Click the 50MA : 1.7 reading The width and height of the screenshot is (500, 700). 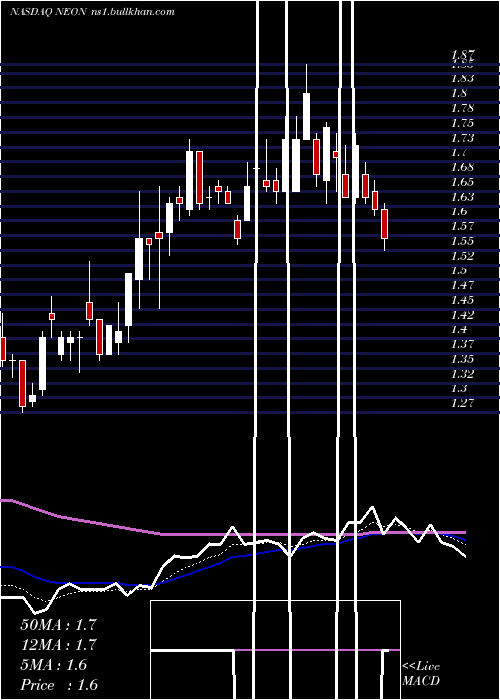point(58,625)
